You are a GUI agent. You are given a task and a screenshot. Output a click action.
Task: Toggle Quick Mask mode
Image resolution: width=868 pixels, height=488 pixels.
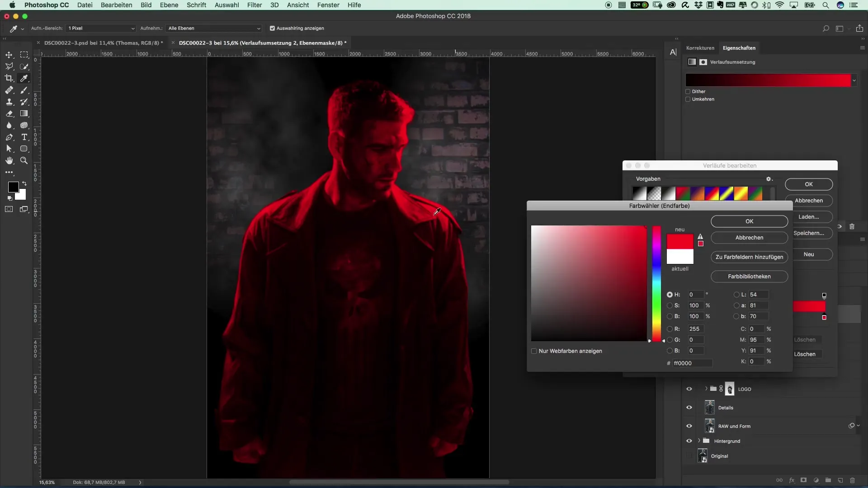(9, 209)
